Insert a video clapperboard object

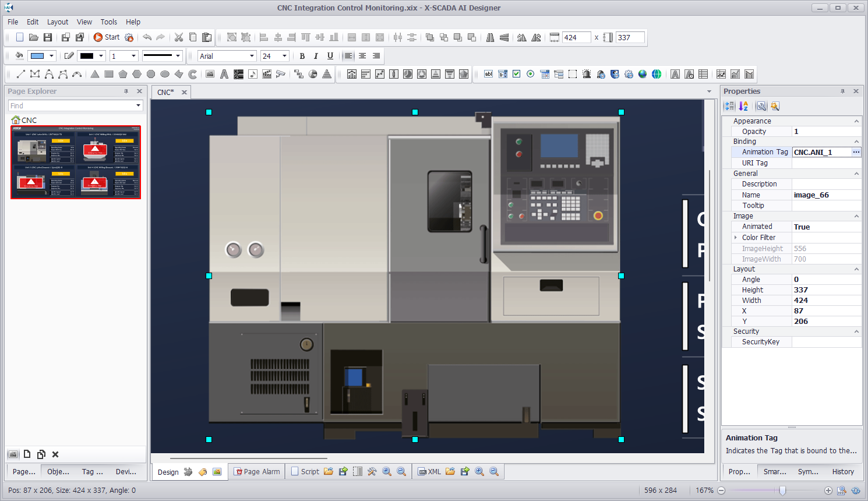[267, 74]
